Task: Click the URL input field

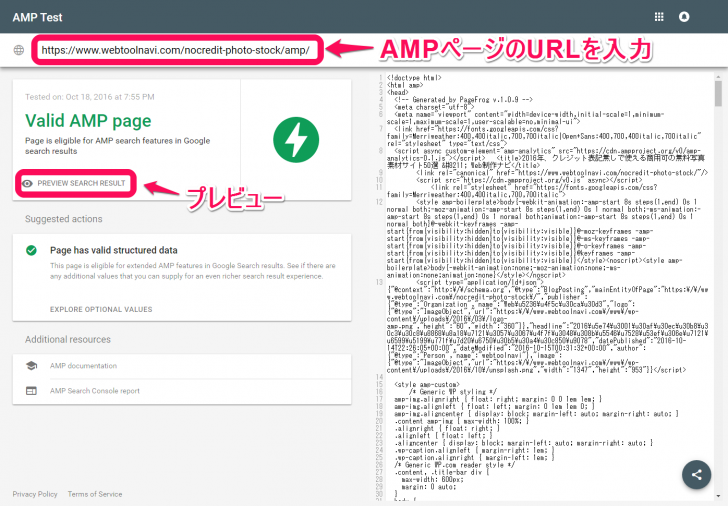Action: click(177, 50)
